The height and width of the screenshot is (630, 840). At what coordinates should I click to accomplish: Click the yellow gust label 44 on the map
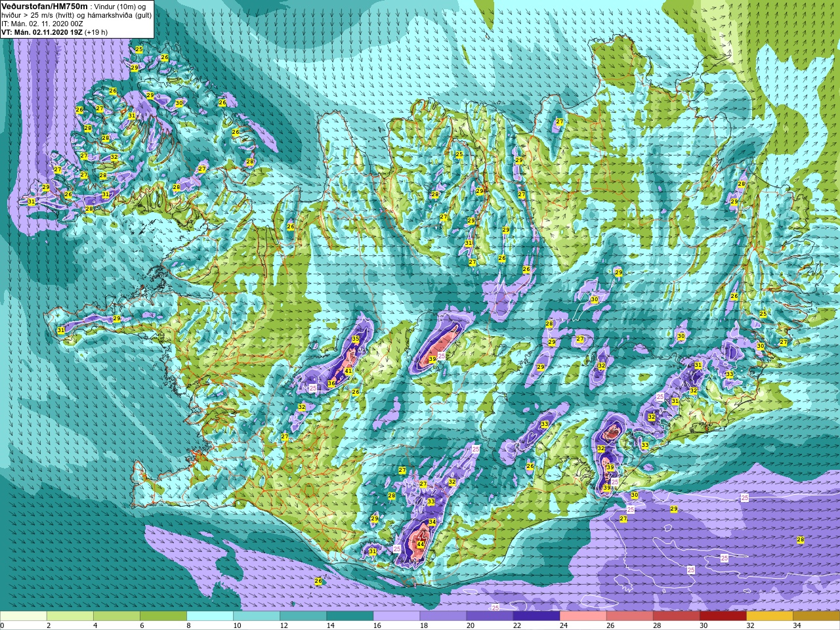(x=421, y=544)
